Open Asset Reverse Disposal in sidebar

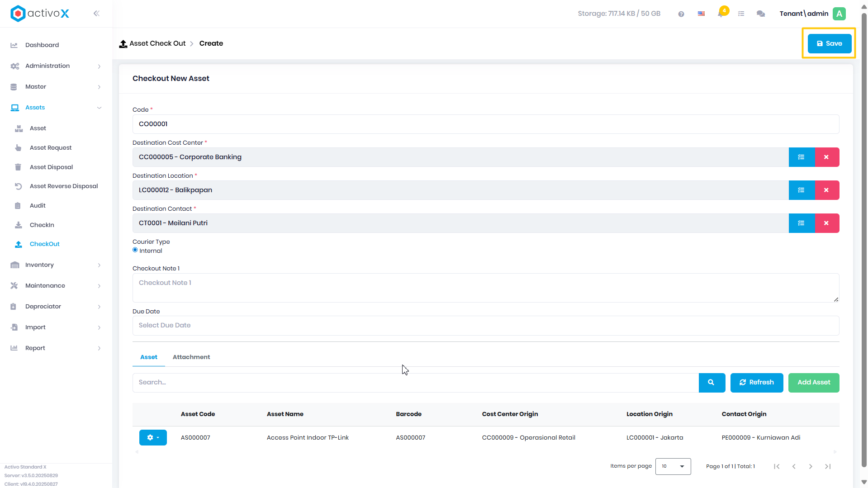[64, 186]
